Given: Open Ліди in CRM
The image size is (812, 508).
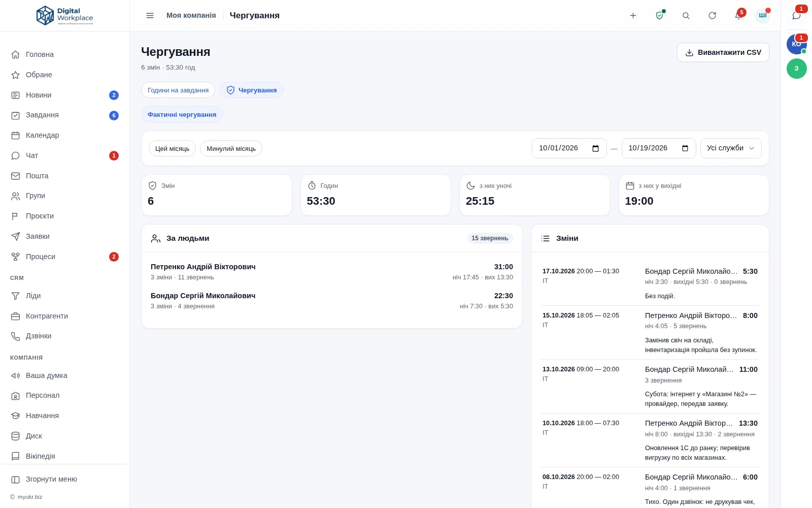Looking at the screenshot, I should [64, 296].
